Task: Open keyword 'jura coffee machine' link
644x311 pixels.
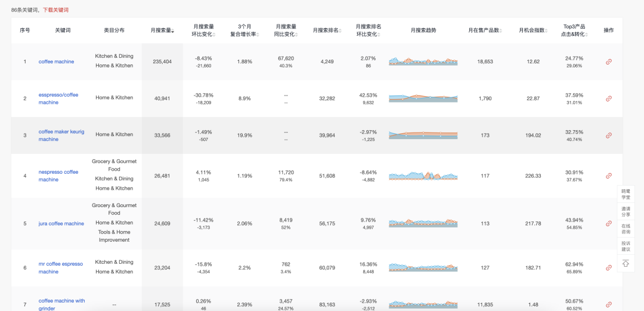Action: pyautogui.click(x=61, y=223)
